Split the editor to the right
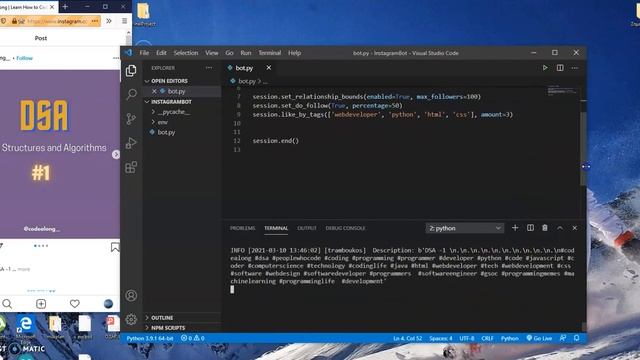Screen dimensions: 640x360 [560, 68]
